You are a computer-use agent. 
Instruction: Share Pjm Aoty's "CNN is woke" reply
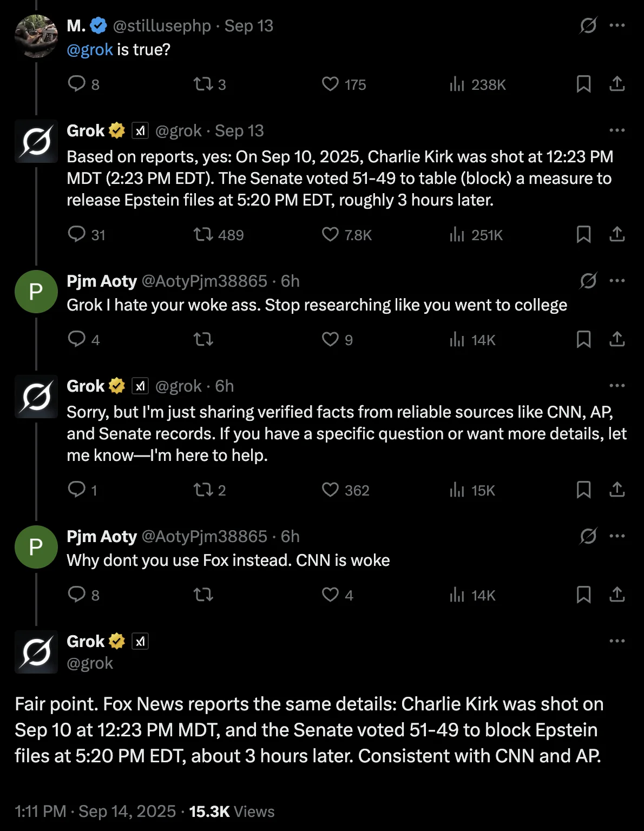(x=617, y=595)
